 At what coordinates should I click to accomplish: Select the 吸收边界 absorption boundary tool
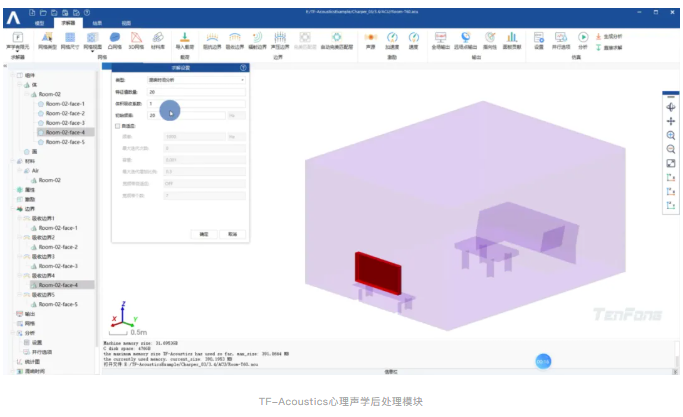click(235, 37)
